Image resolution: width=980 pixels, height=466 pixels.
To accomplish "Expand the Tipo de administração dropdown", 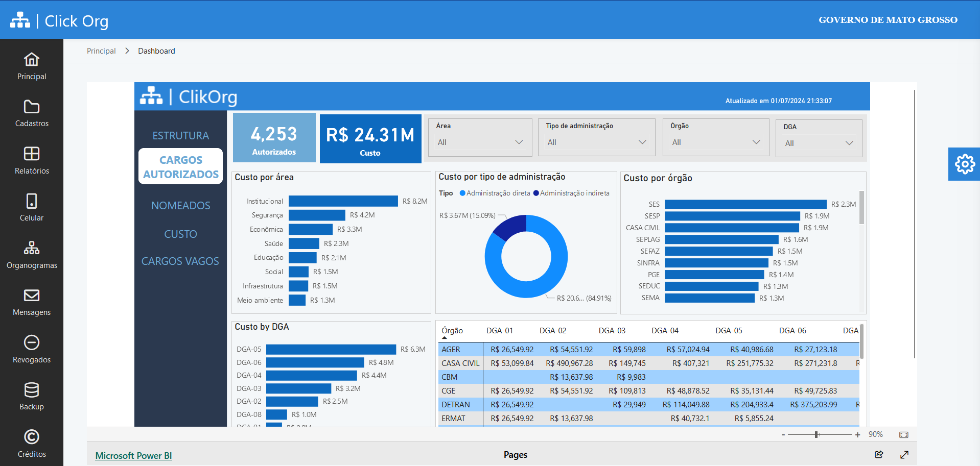I will coord(596,142).
